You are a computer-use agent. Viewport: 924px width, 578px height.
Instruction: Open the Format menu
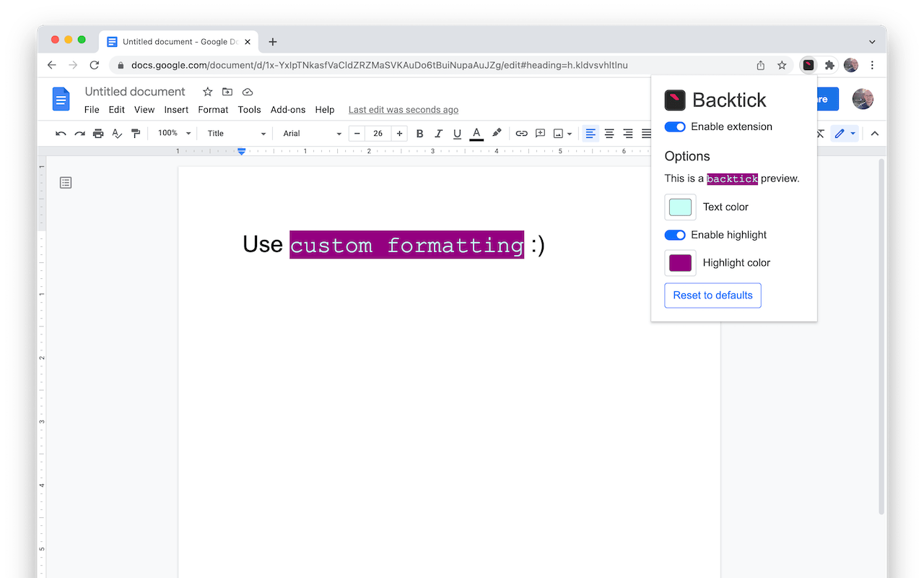pyautogui.click(x=213, y=110)
